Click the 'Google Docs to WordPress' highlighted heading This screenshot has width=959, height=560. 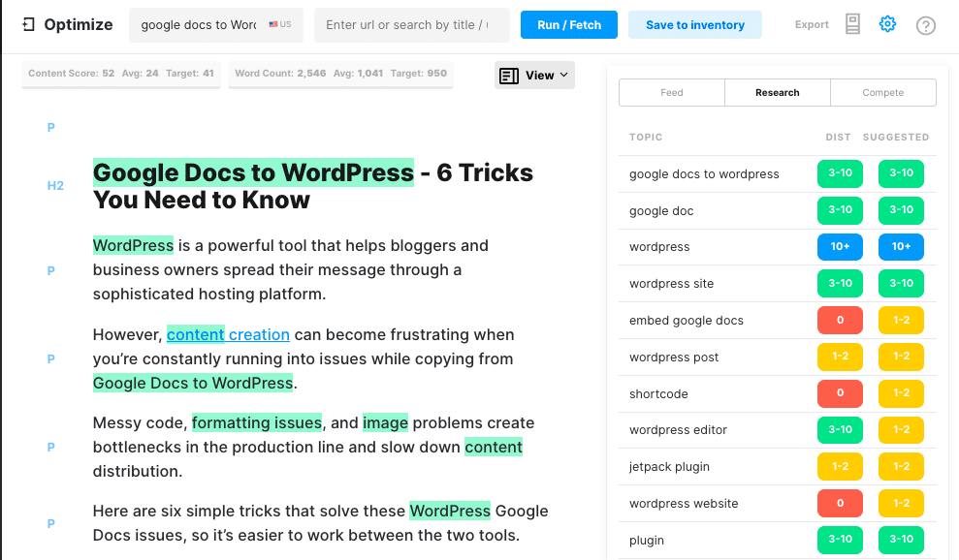[x=253, y=172]
